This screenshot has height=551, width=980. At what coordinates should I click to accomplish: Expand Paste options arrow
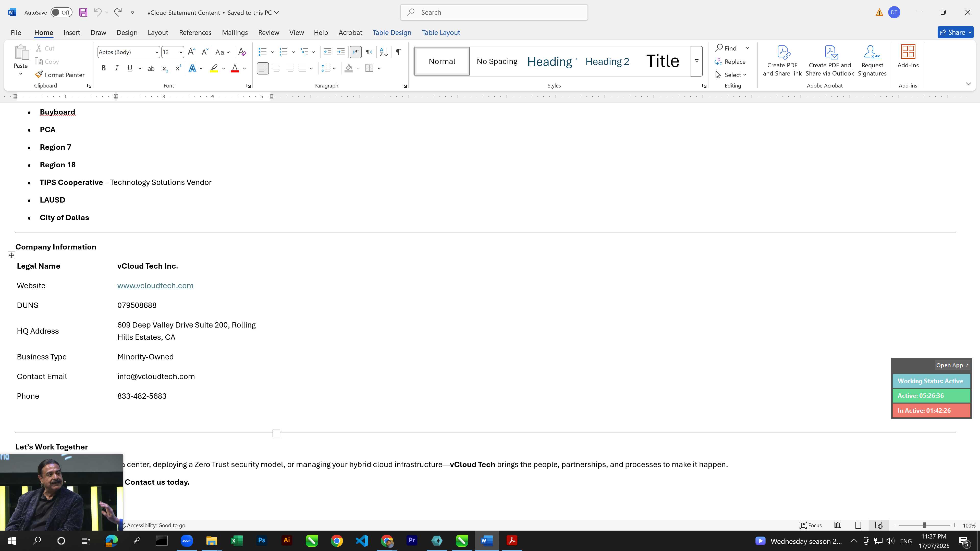20,74
